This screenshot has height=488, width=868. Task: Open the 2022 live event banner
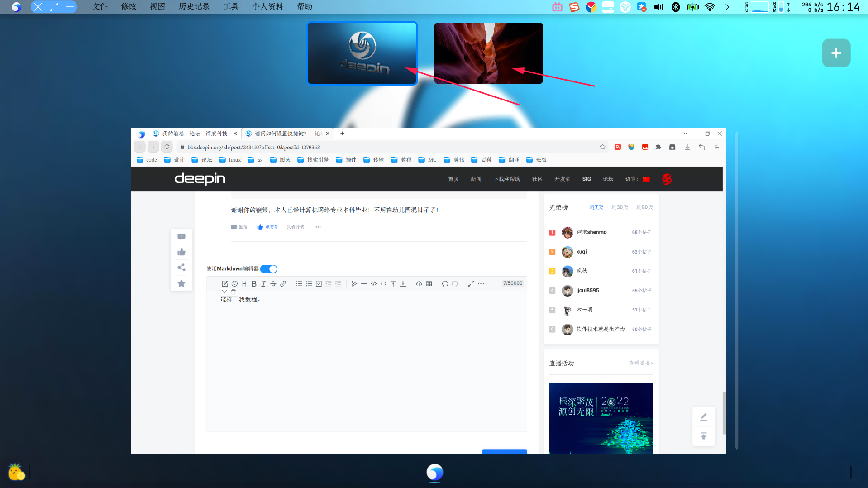pyautogui.click(x=601, y=418)
